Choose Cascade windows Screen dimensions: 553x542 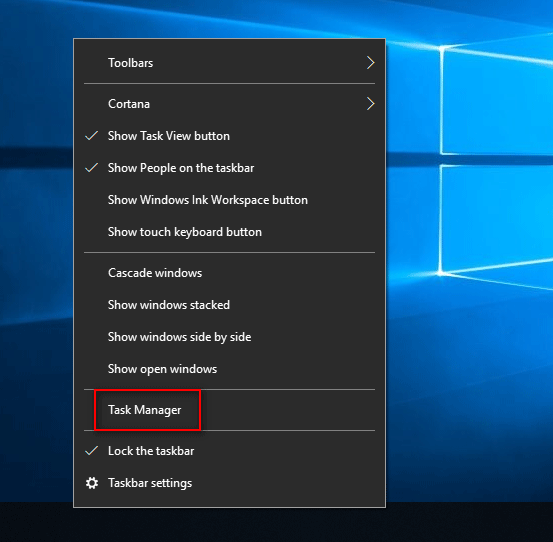[x=229, y=273]
